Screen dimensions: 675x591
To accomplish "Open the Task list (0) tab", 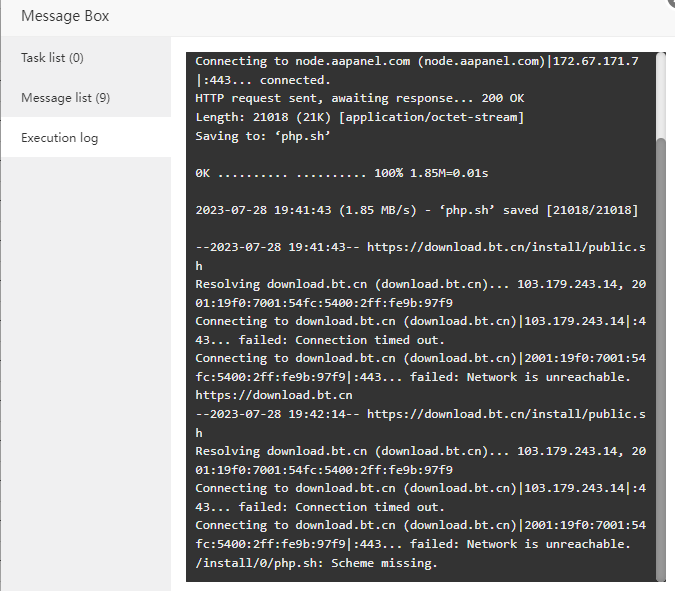I will pyautogui.click(x=53, y=58).
